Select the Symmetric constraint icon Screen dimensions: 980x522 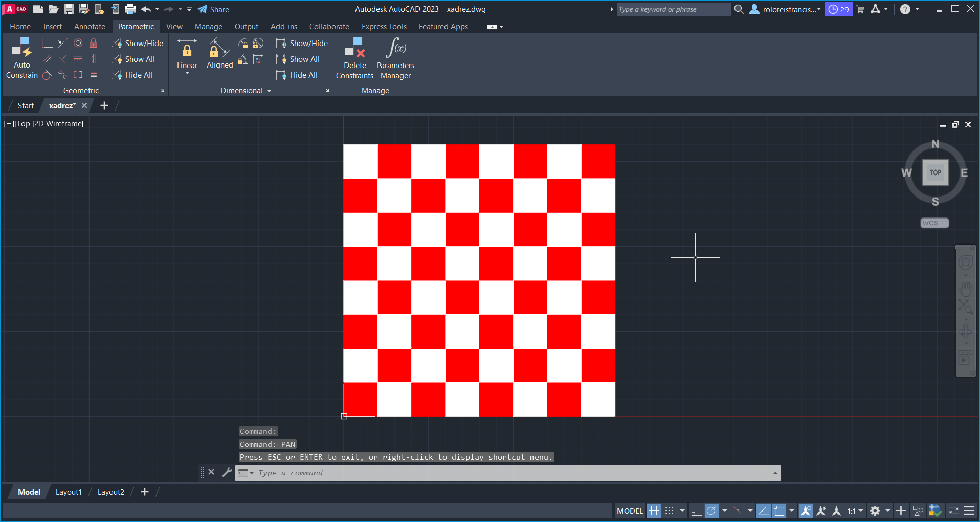pos(78,75)
